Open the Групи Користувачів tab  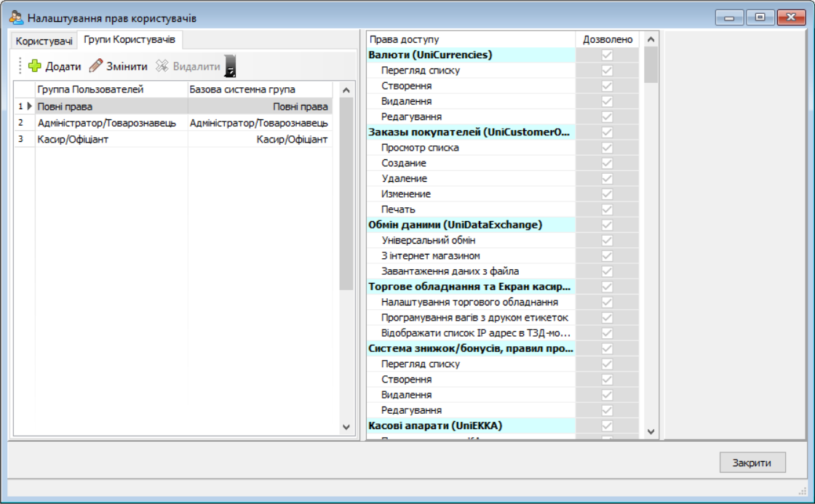click(x=130, y=39)
